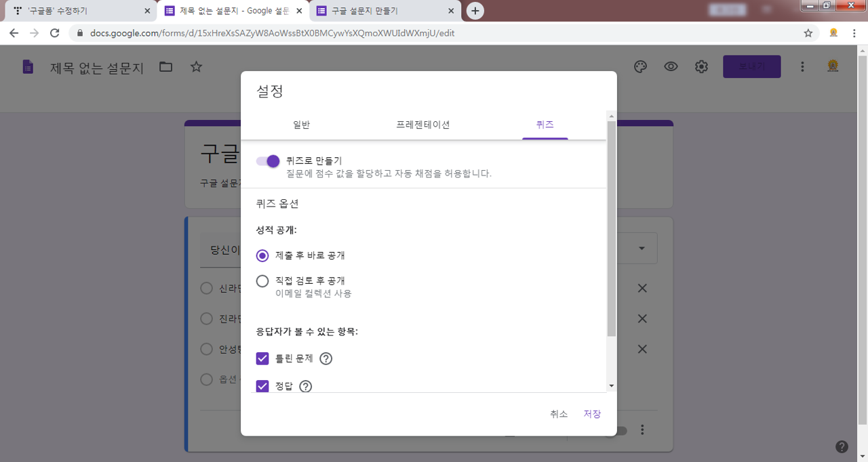Open the theme palette icon
This screenshot has height=462, width=868.
[640, 66]
